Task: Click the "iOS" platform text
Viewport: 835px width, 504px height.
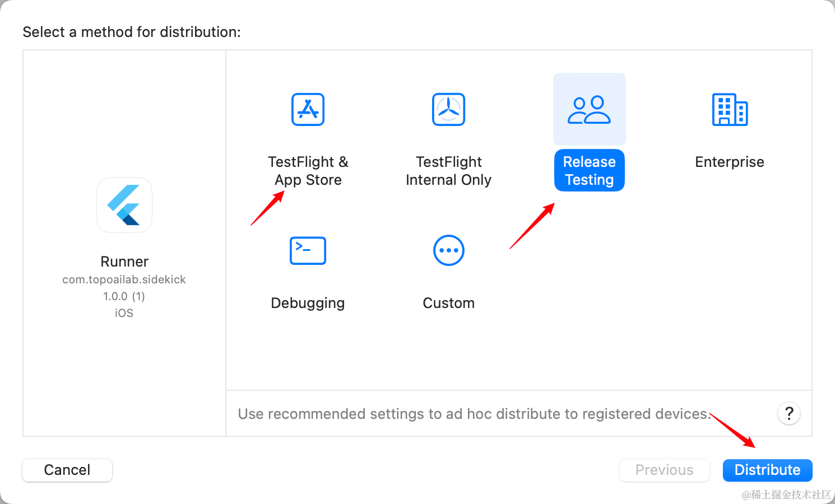Action: [124, 313]
